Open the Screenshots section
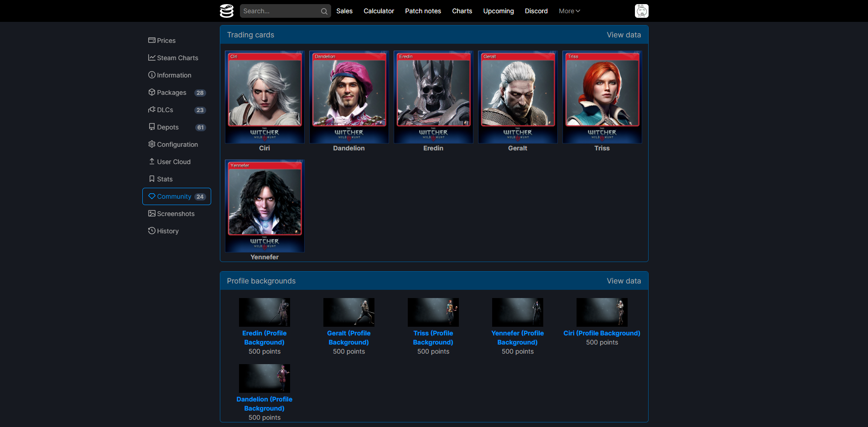 coord(177,214)
